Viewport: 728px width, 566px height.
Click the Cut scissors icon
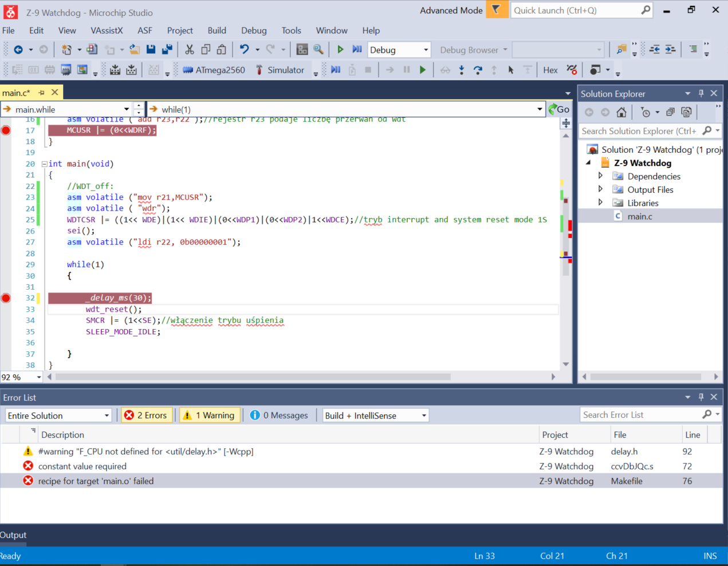pyautogui.click(x=190, y=50)
